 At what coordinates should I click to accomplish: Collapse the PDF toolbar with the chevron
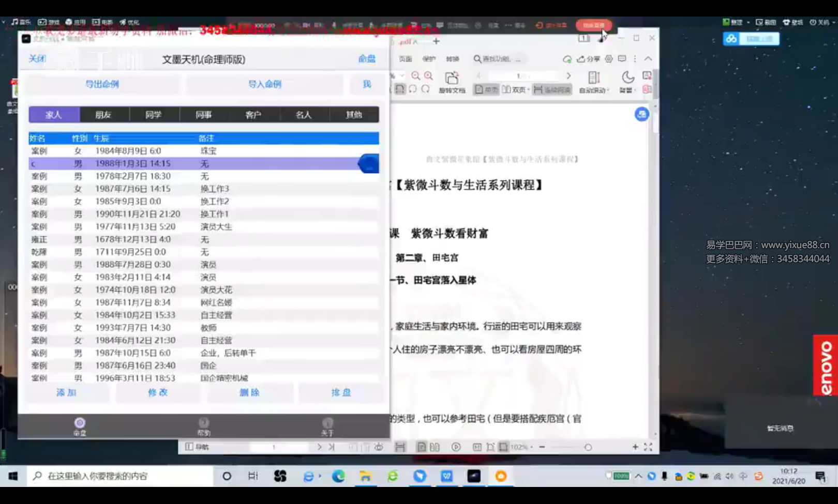[x=647, y=59]
